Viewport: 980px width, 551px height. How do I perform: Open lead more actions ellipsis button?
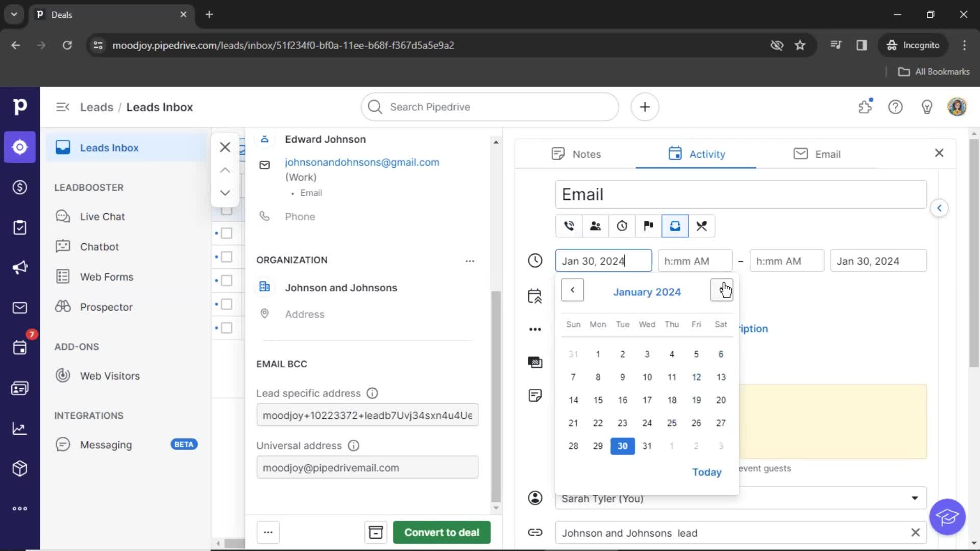(x=268, y=532)
